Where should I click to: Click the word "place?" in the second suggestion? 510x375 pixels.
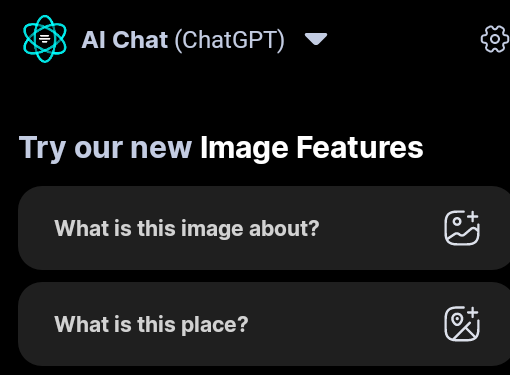tap(215, 325)
